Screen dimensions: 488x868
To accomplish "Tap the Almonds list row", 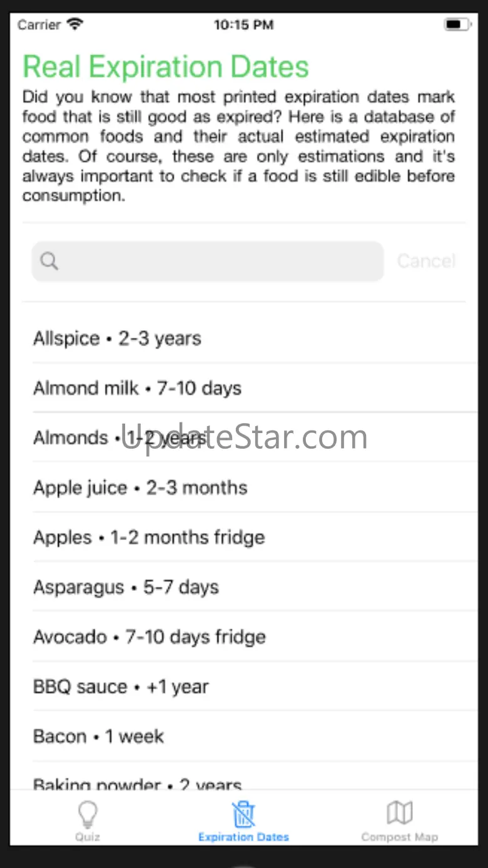I will tap(250, 437).
